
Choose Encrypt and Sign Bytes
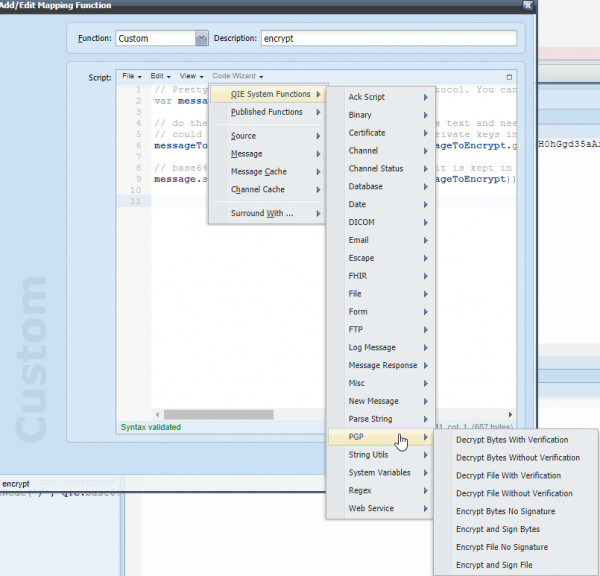pos(516,529)
